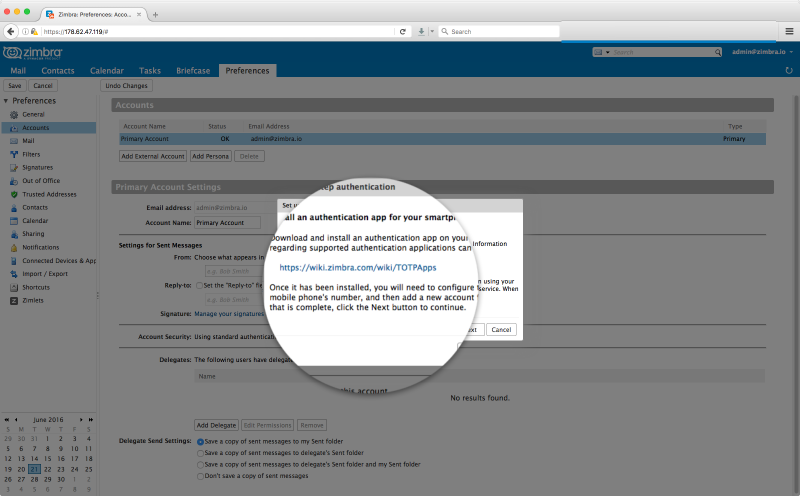Select save to delegate's and my Sent
The width and height of the screenshot is (800, 496).
pyautogui.click(x=201, y=465)
